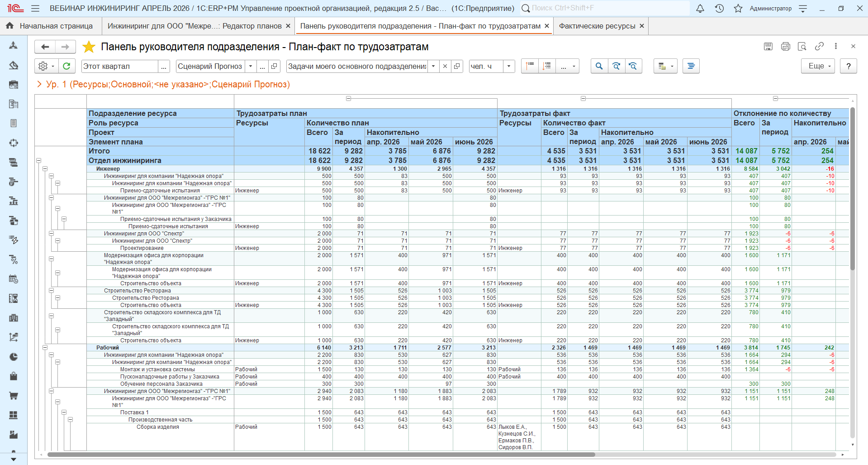The image size is (868, 465).
Task: Switch to Начальная страница tab
Action: point(51,26)
